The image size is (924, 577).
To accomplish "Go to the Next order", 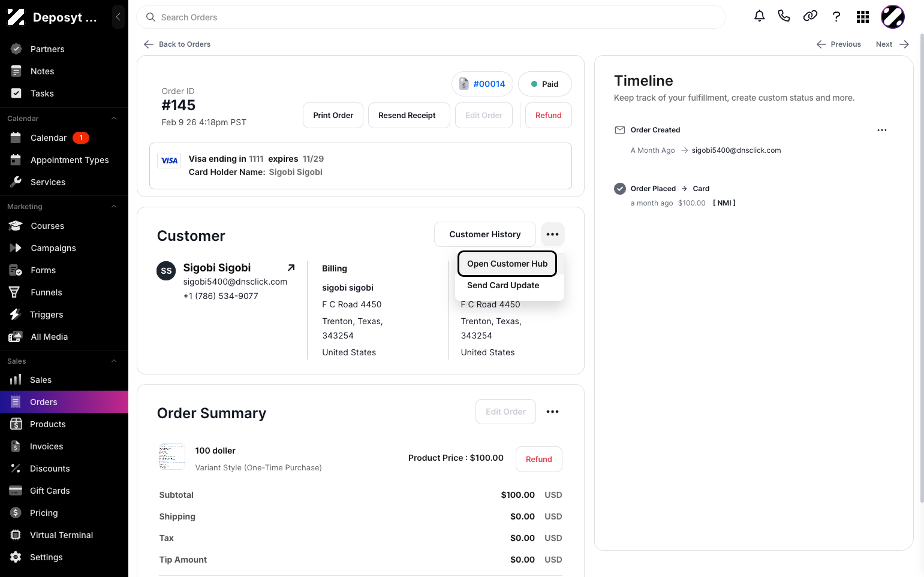I will coord(892,44).
